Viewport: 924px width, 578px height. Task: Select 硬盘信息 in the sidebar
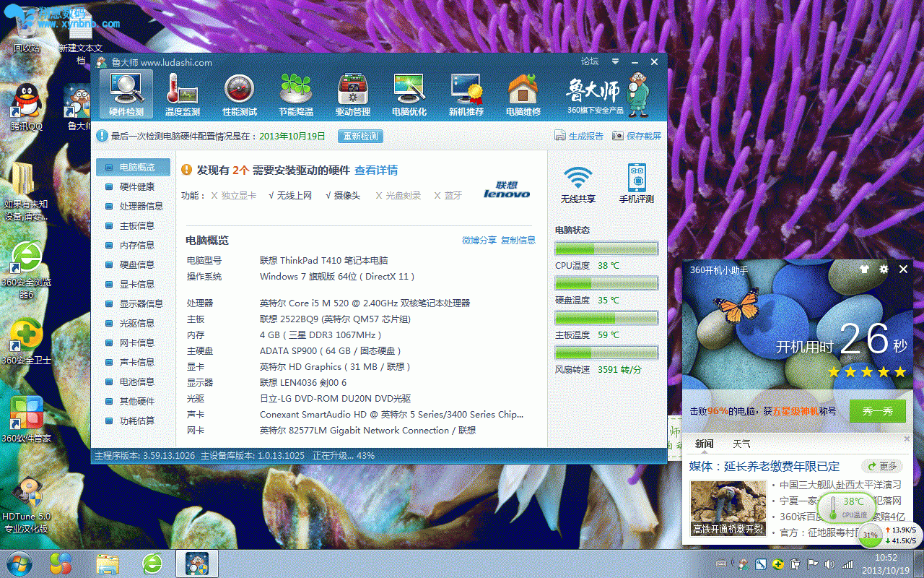[134, 264]
